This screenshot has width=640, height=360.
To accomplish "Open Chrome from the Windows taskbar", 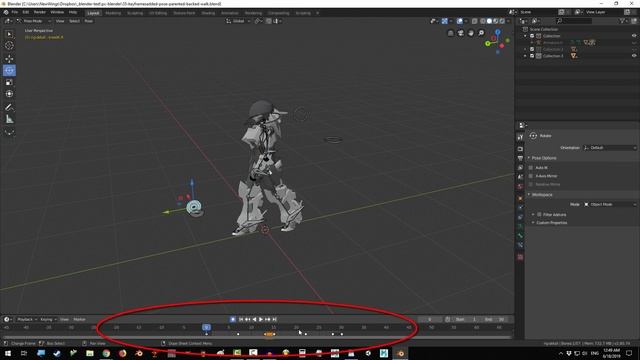I will 106,353.
